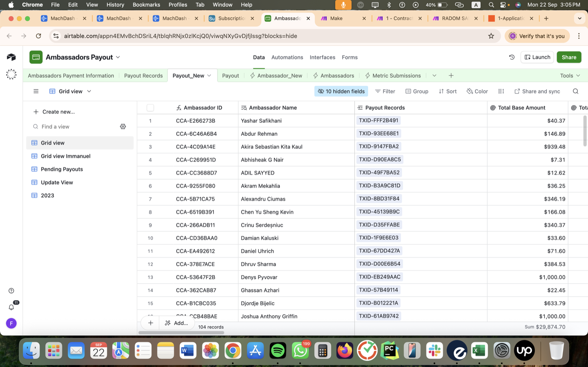
Task: Click the vertical scrollbar thumb
Action: (585, 131)
